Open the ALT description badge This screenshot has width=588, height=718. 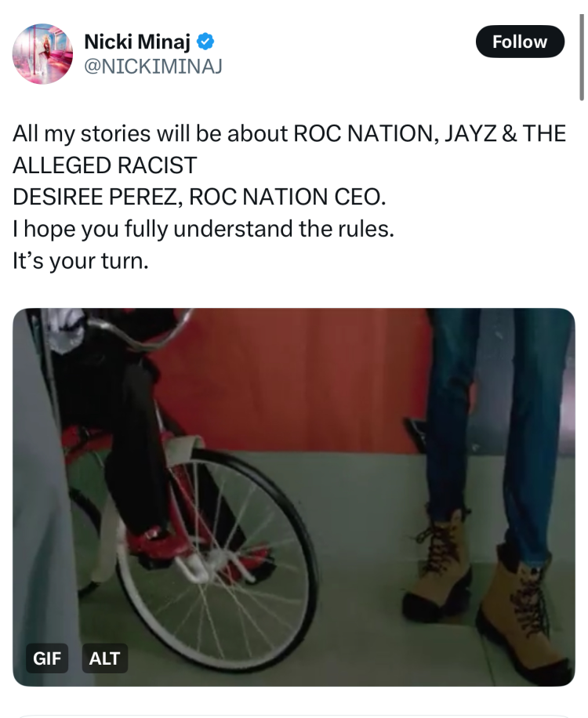click(x=104, y=658)
